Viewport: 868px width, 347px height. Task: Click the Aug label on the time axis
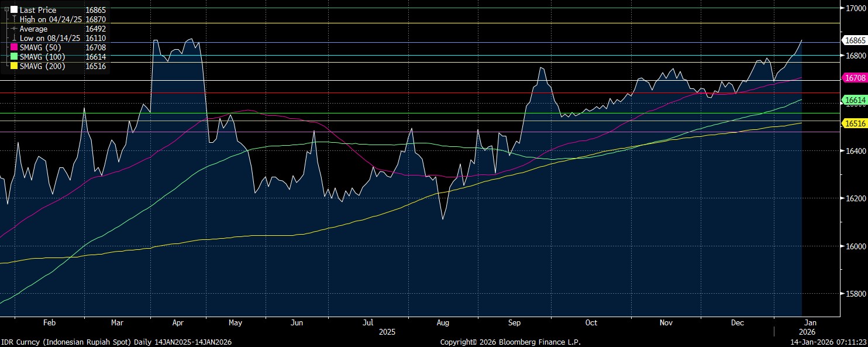pyautogui.click(x=443, y=322)
